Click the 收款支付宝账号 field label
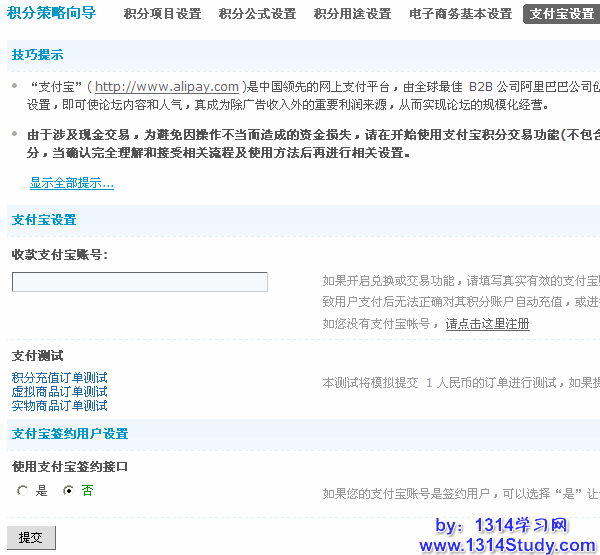The height and width of the screenshot is (555, 600). tap(59, 255)
